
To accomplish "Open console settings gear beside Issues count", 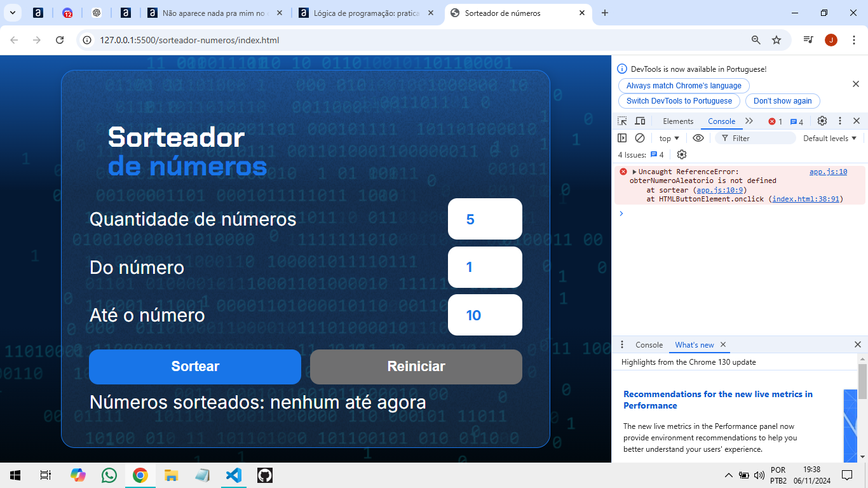I will pos(682,154).
